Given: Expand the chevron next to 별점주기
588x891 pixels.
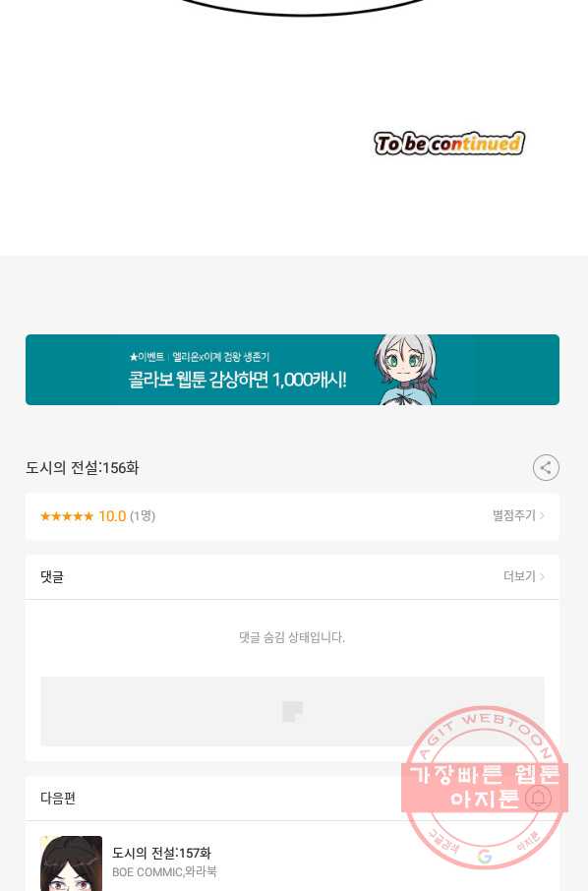Looking at the screenshot, I should pos(542,515).
